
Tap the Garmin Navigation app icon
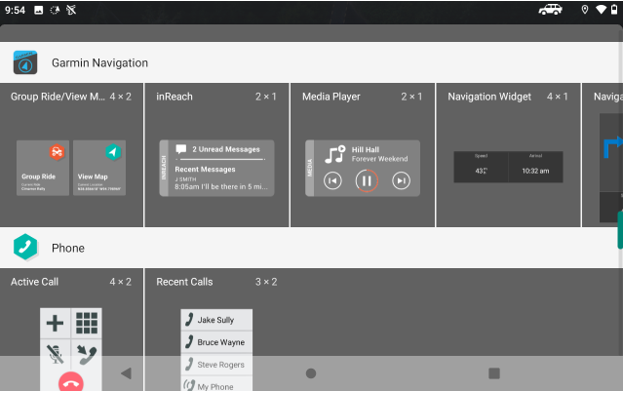click(x=25, y=63)
